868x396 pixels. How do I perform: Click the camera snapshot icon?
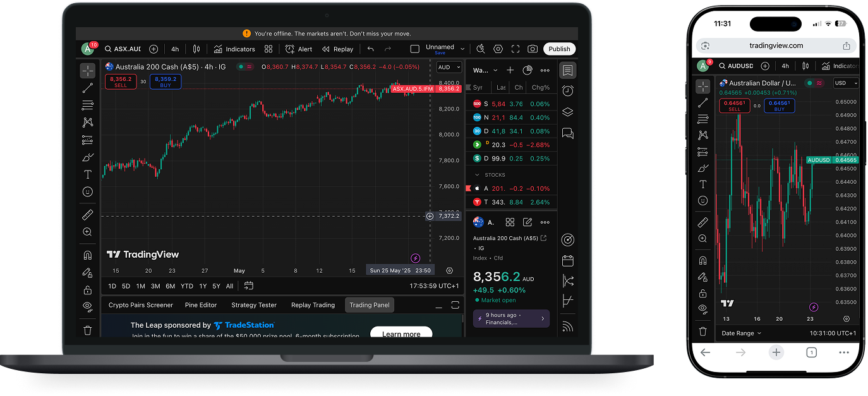coord(533,49)
